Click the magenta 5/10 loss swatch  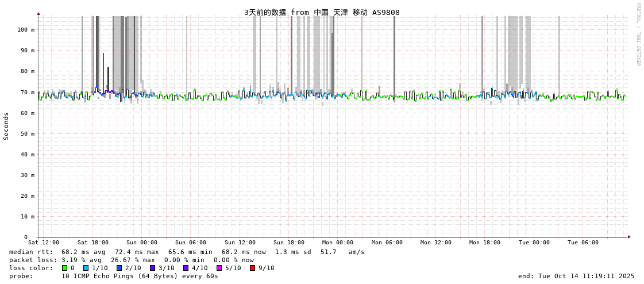(x=219, y=268)
